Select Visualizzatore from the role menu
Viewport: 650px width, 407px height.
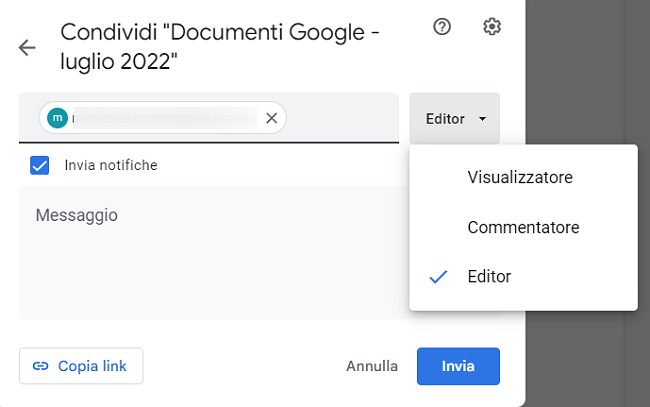523,177
